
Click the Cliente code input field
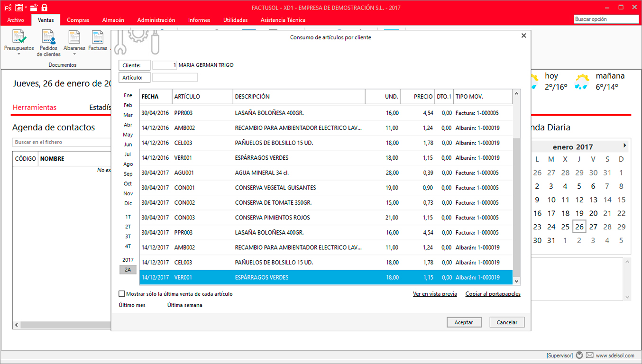pyautogui.click(x=165, y=65)
